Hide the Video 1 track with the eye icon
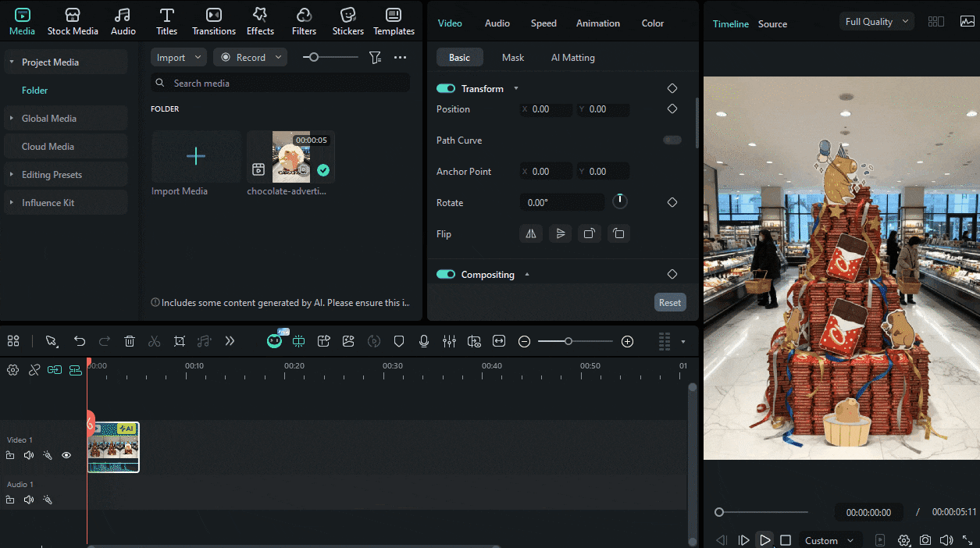Viewport: 980px width, 548px height. tap(66, 455)
